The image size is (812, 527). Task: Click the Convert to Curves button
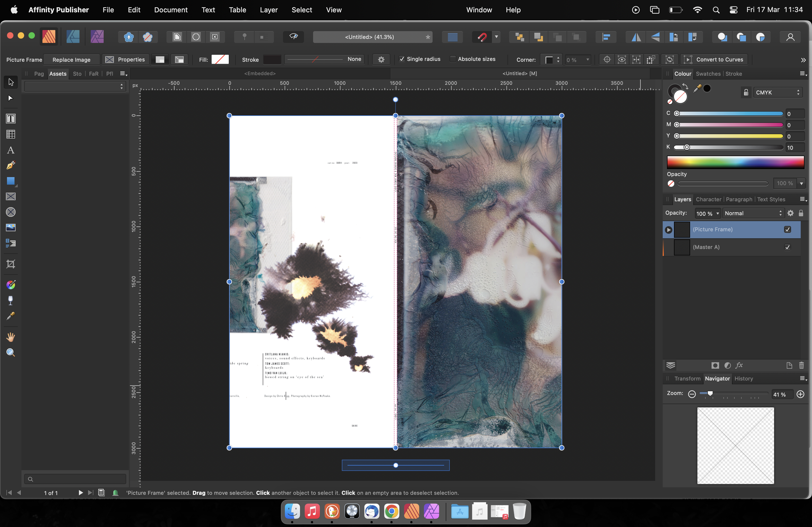[719, 60]
